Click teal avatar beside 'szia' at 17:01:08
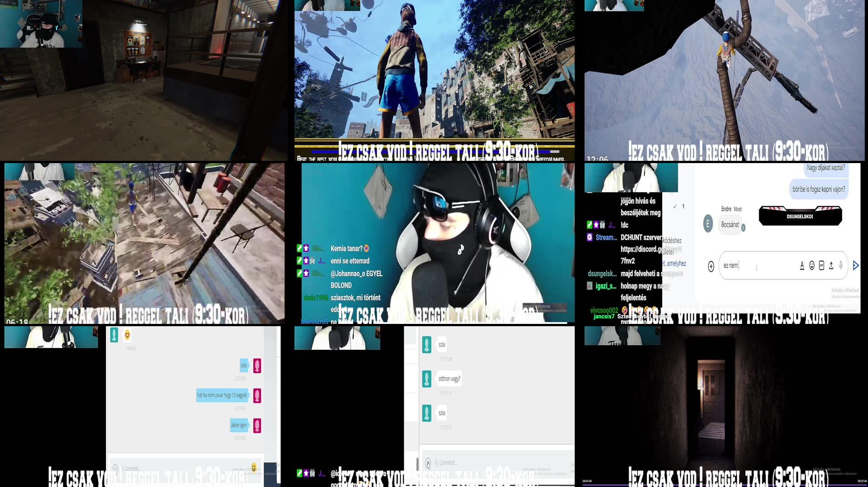Screen dimensions: 868x487 pos(427,345)
